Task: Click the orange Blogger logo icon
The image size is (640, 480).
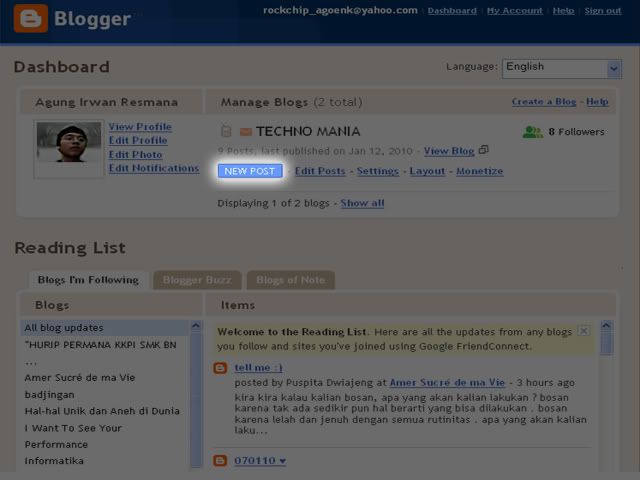Action: click(x=31, y=18)
